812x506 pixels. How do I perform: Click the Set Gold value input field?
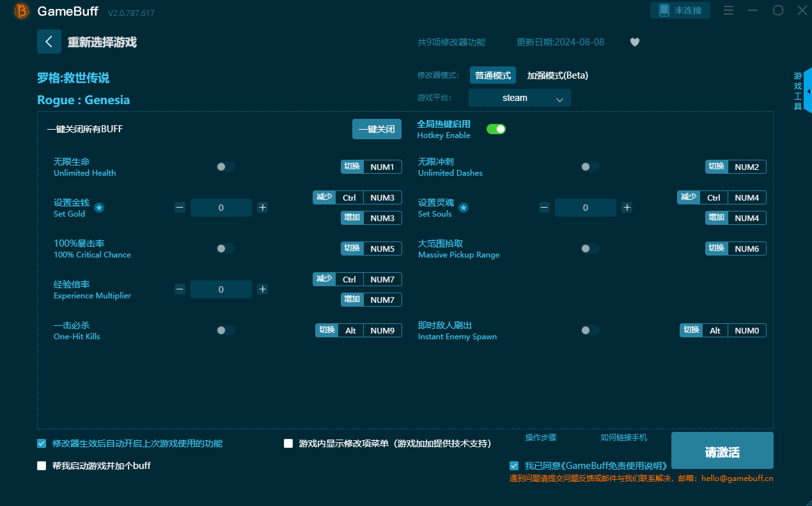(x=221, y=208)
